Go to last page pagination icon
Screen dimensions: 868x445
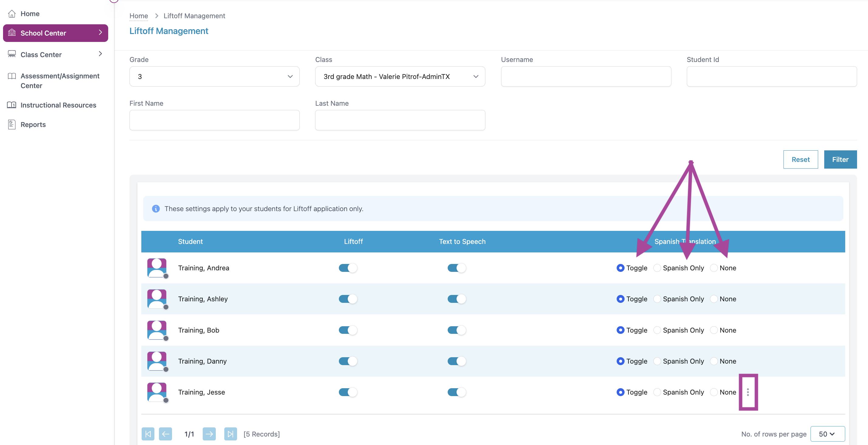click(x=230, y=434)
